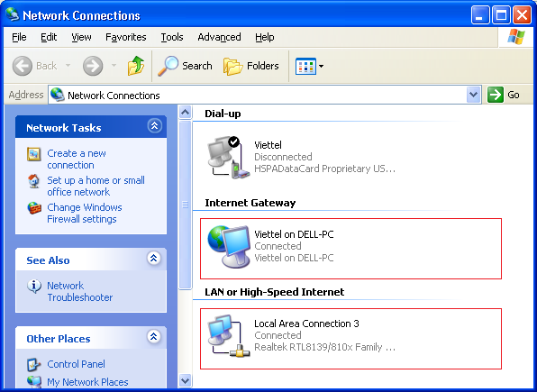Expand the Address bar dropdown arrow
The width and height of the screenshot is (537, 392).
pyautogui.click(x=473, y=95)
